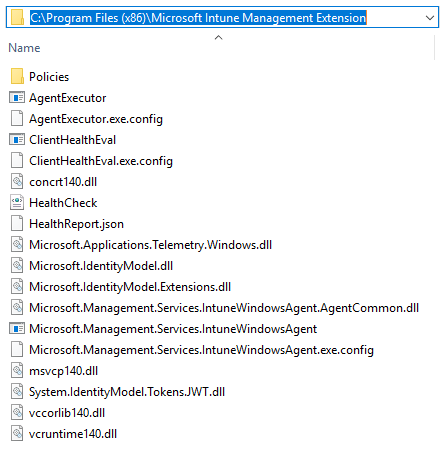Image resolution: width=440 pixels, height=453 pixels.
Task: Click the AgentExecutor application icon
Action: coord(17,98)
